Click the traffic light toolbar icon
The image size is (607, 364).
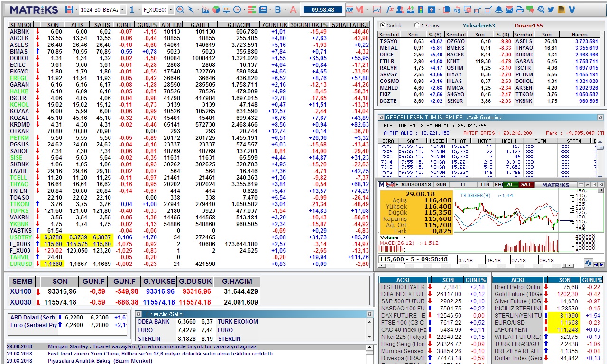point(421,9)
